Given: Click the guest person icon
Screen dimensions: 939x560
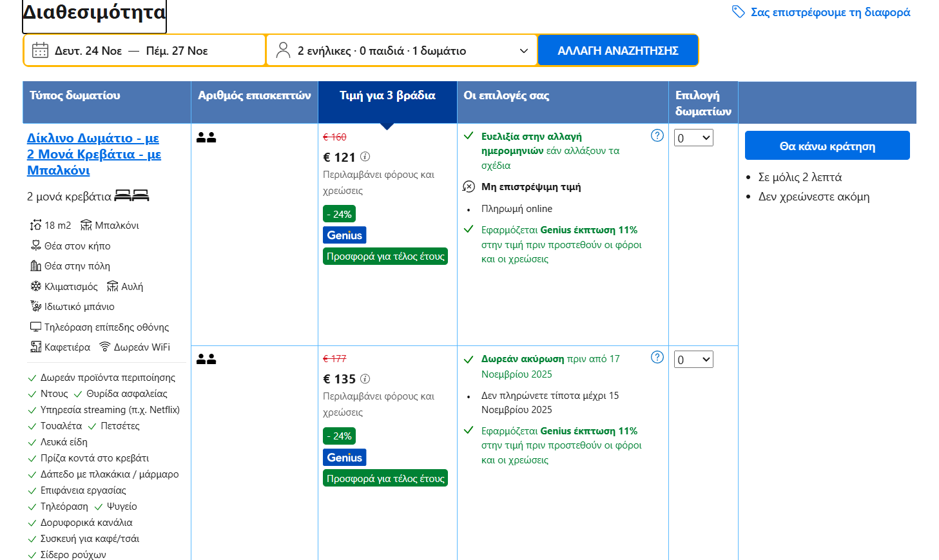Looking at the screenshot, I should (x=283, y=50).
